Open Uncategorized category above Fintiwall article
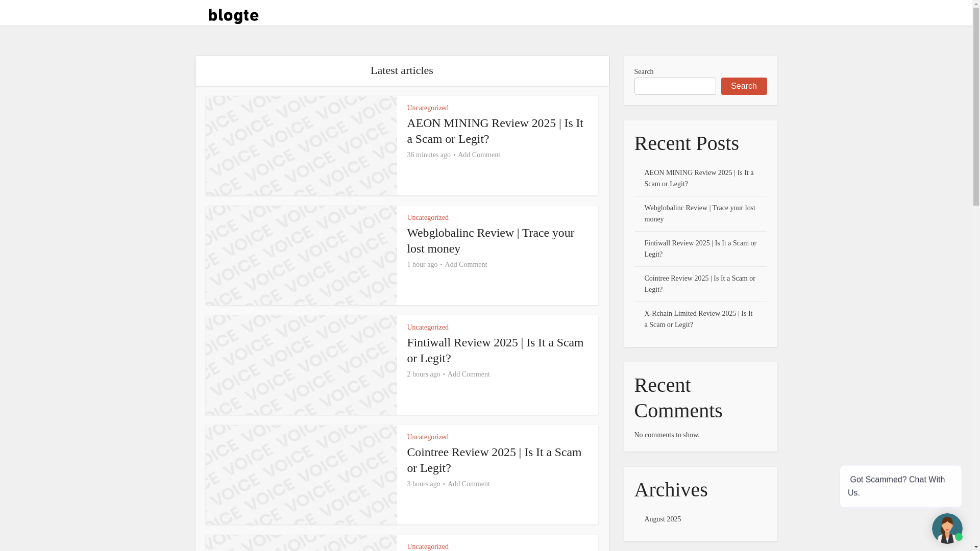 [428, 327]
